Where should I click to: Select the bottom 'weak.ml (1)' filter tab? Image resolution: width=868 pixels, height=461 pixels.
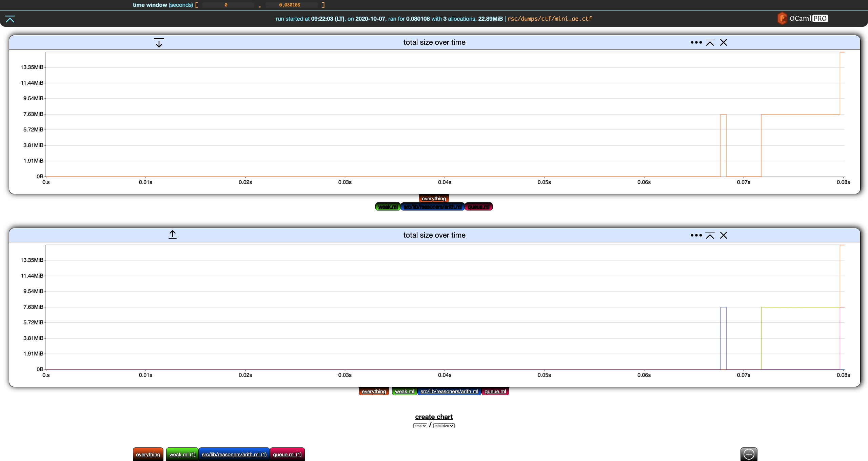[x=182, y=454]
